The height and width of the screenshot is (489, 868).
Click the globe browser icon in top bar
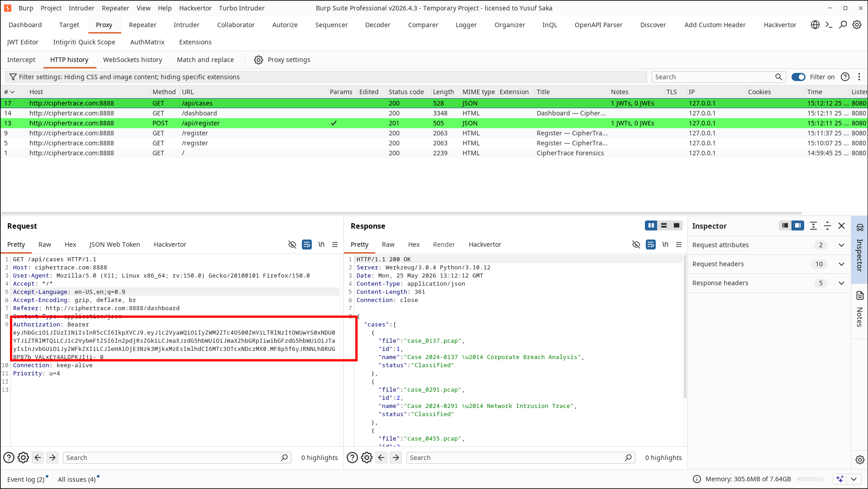point(815,25)
